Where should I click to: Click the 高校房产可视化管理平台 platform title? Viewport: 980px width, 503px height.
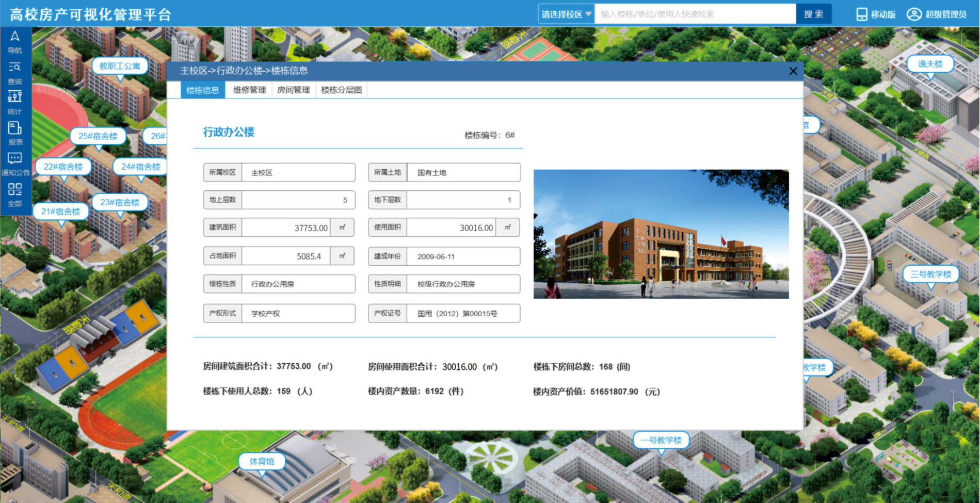(90, 14)
